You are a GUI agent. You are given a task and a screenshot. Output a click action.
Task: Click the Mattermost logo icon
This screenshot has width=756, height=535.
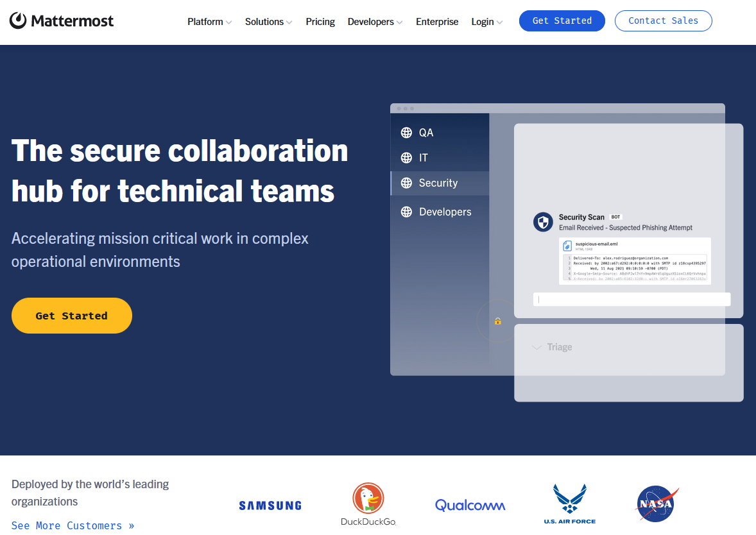pos(19,21)
